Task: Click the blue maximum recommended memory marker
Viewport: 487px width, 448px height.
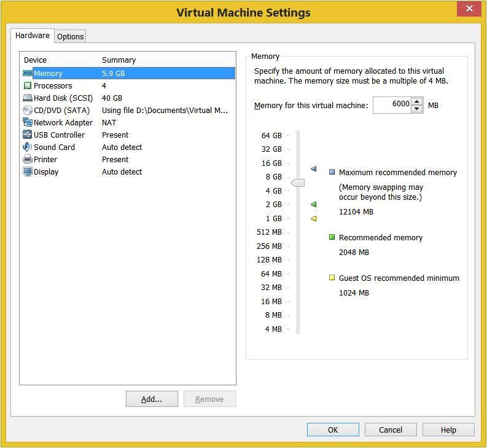Action: (313, 168)
